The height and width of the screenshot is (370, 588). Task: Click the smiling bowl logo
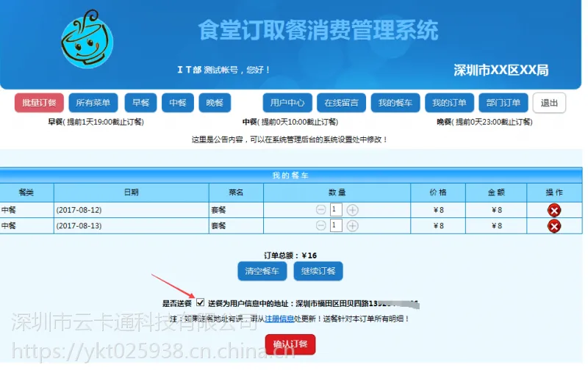[x=87, y=40]
